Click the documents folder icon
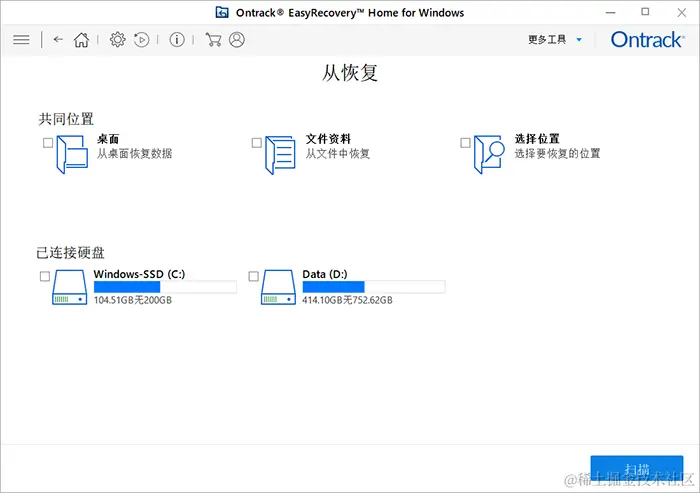 (280, 155)
